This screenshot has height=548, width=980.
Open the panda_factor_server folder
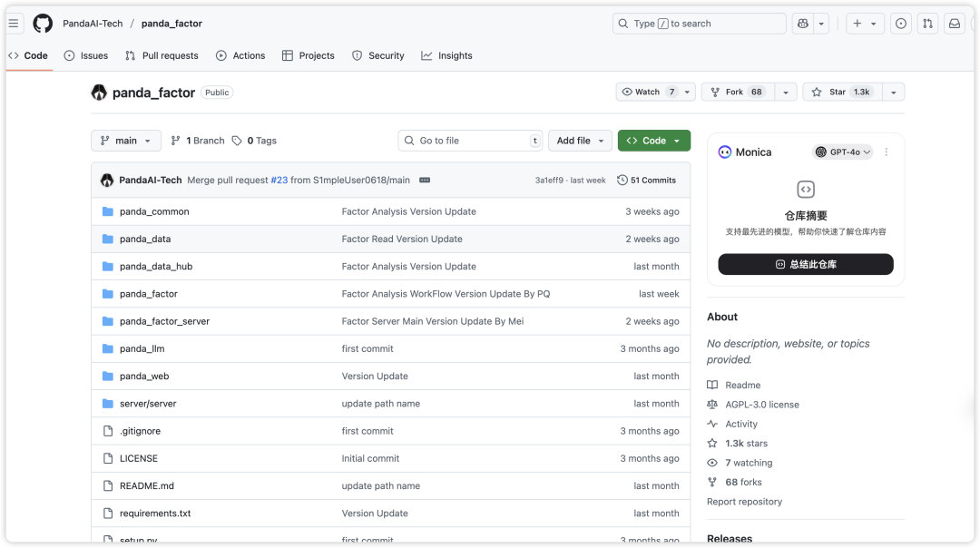(164, 321)
